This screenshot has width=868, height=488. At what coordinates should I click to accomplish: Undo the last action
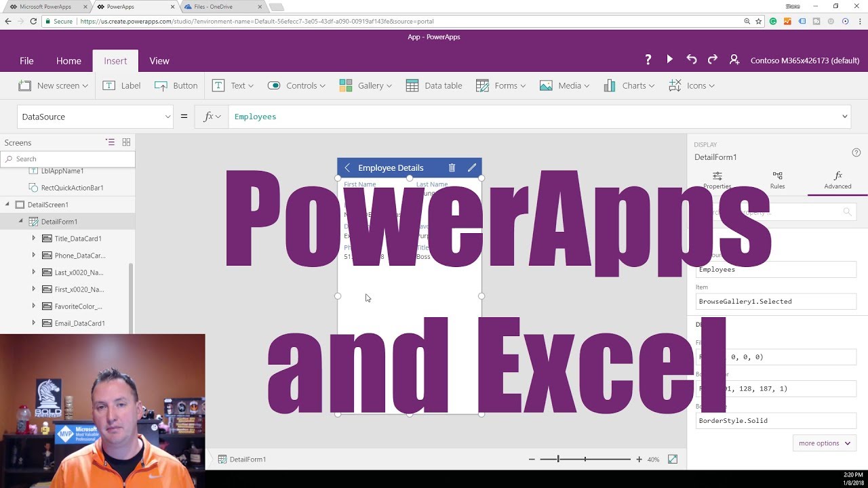[x=691, y=60]
